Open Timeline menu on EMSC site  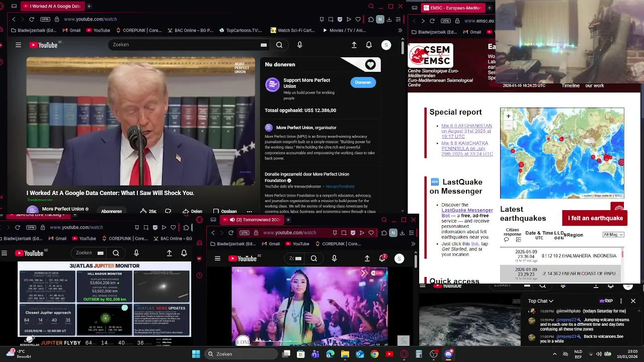click(x=571, y=85)
